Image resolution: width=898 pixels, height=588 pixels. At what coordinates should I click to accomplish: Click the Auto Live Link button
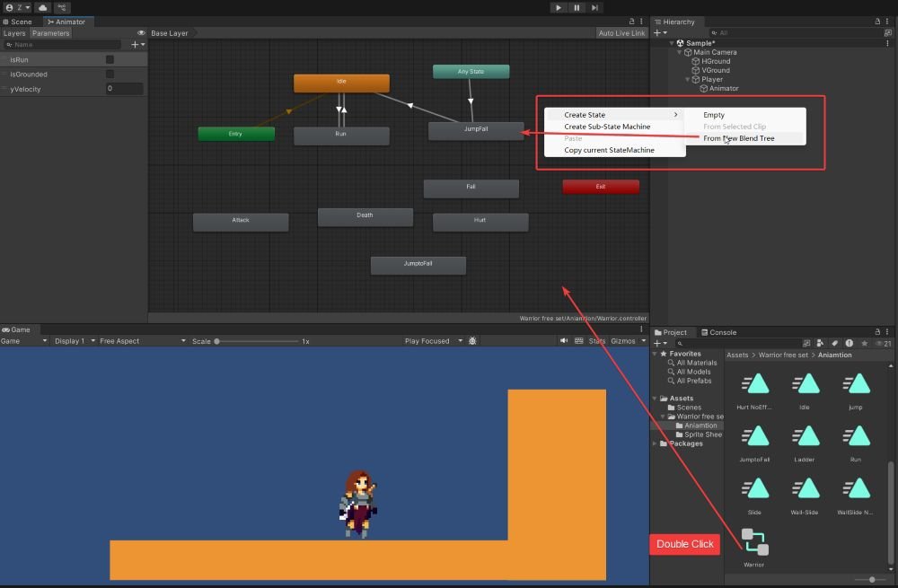(621, 33)
